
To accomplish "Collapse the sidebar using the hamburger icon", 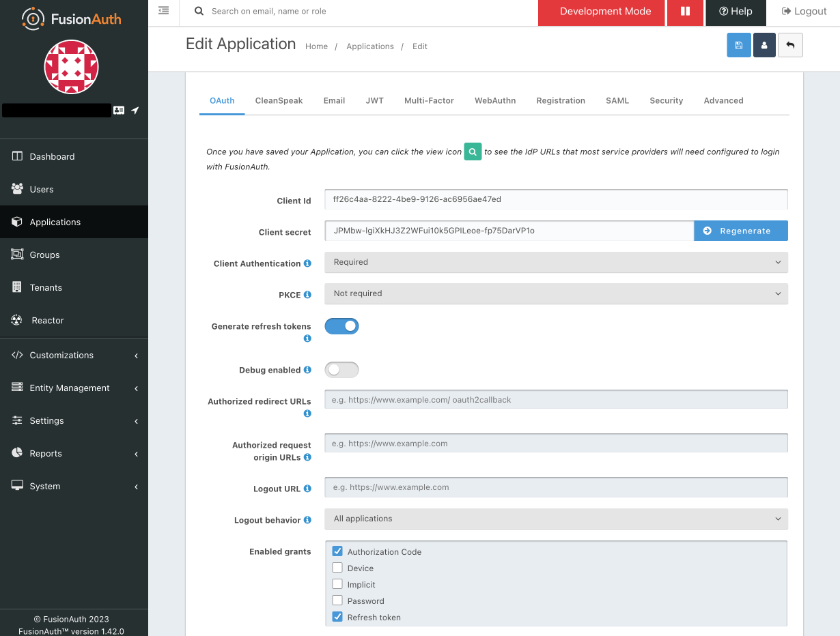I will tap(163, 10).
